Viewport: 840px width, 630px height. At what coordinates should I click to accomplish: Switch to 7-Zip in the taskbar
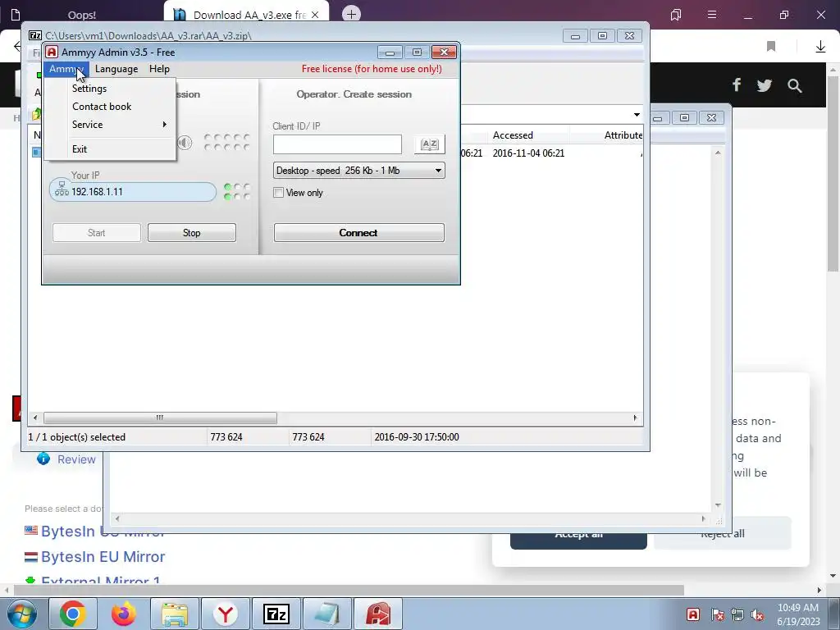pos(276,614)
